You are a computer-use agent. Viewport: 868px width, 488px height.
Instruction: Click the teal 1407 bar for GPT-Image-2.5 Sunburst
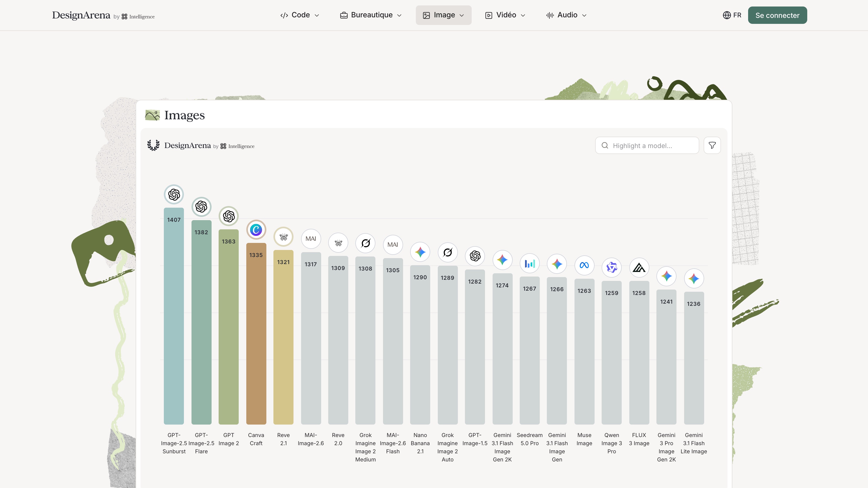(174, 316)
